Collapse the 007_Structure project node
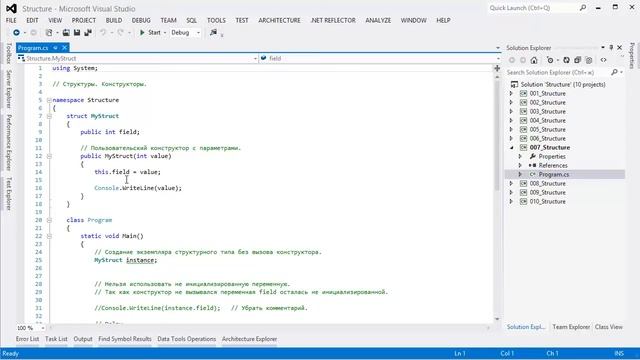The image size is (640, 360). [511, 147]
